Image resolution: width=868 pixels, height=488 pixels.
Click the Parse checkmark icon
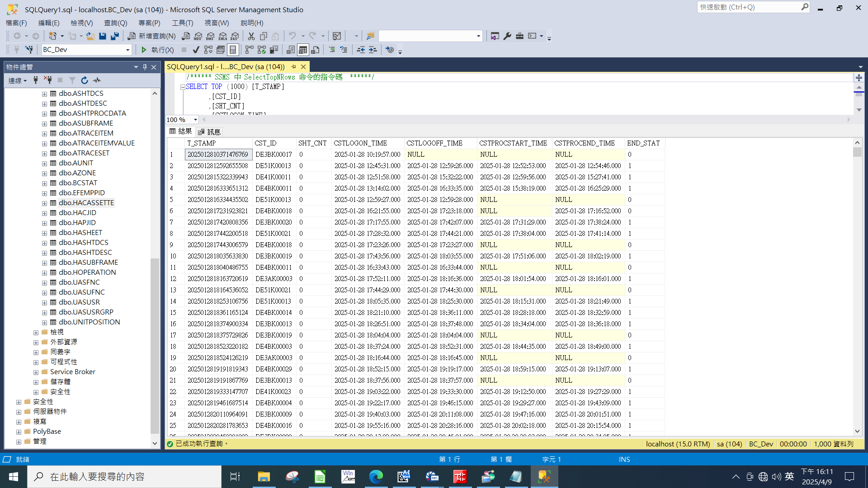[x=196, y=50]
